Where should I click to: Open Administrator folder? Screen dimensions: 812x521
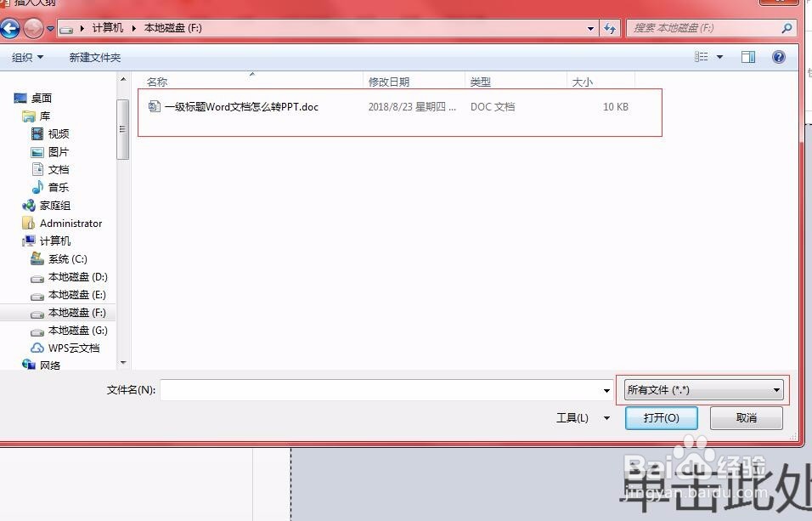(71, 224)
